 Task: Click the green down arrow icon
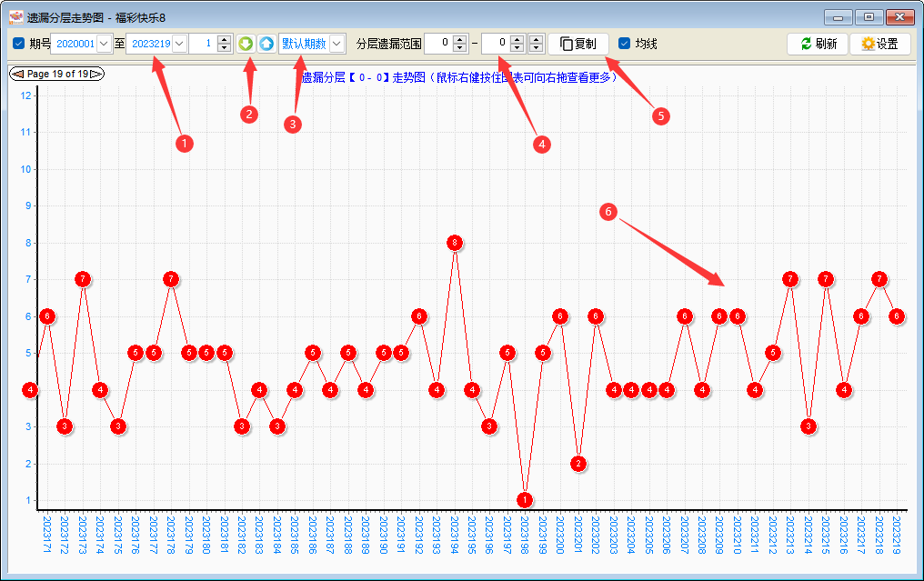[246, 44]
